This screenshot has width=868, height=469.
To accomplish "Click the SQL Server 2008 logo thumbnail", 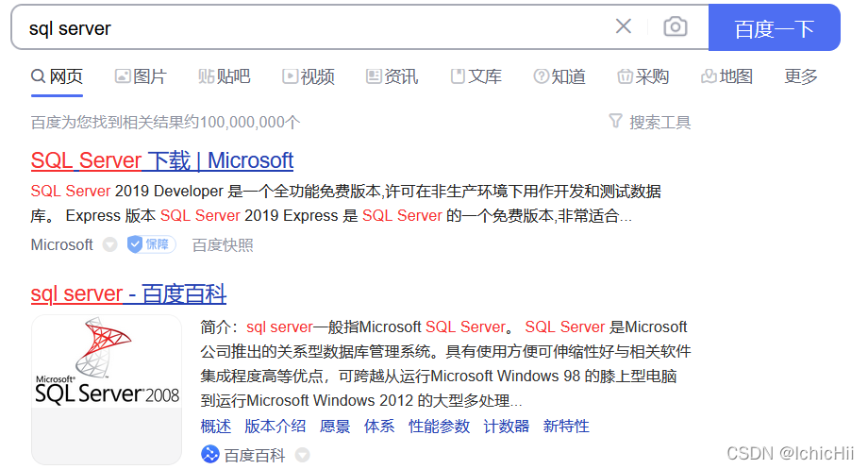I will pyautogui.click(x=107, y=390).
